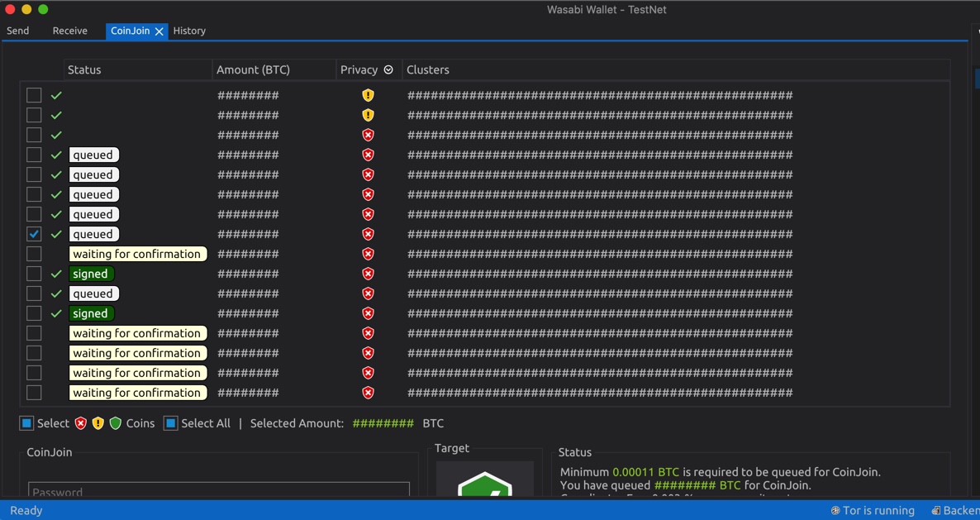Click the red shield in the first waiting for confirmation row

click(369, 254)
